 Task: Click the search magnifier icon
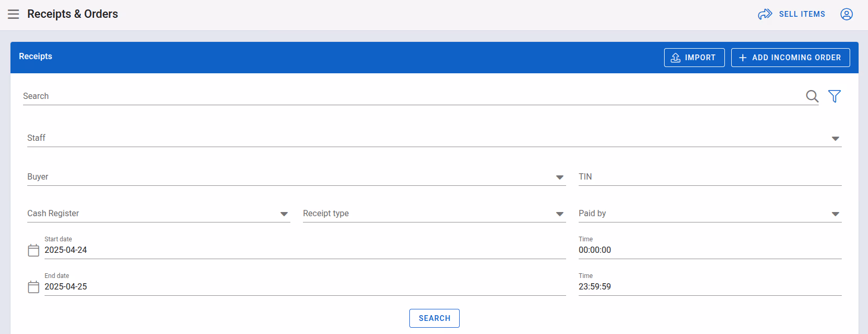(812, 96)
